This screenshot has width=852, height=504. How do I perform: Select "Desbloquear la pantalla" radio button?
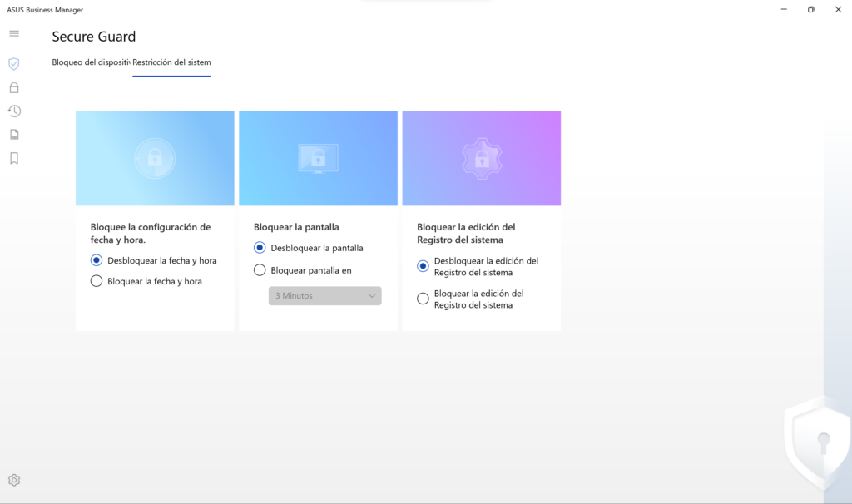pyautogui.click(x=260, y=248)
